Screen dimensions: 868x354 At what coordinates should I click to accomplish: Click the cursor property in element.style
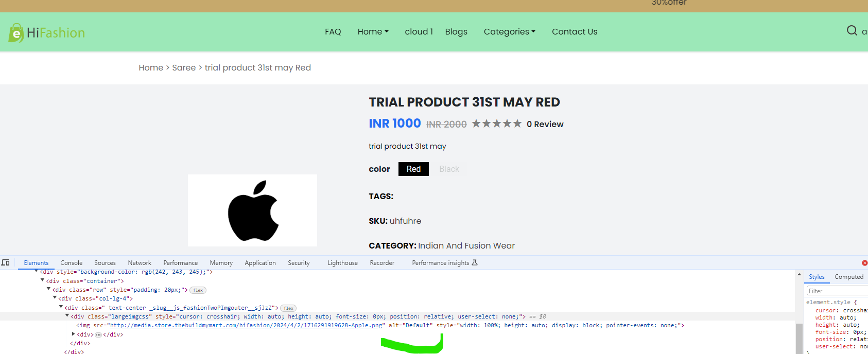pos(841,310)
